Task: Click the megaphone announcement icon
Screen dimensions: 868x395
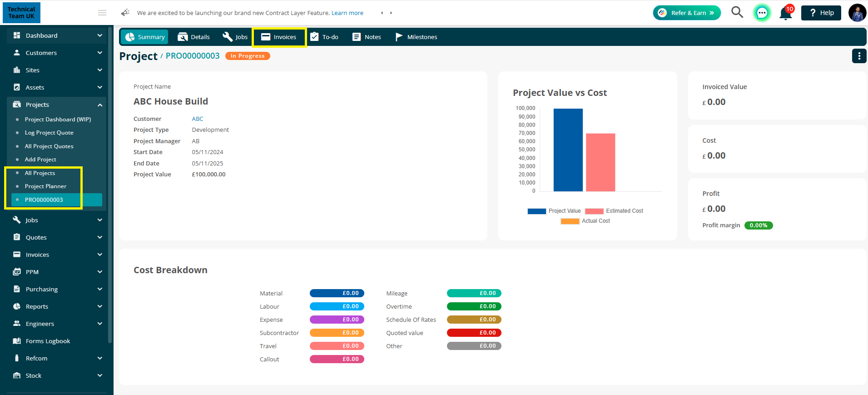Action: 125,13
